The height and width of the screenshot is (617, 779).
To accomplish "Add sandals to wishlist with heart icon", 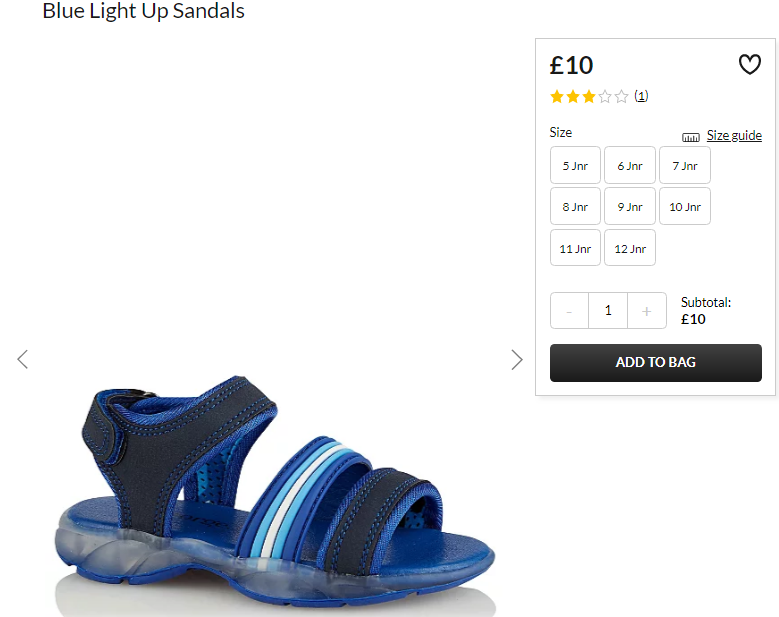I will pos(749,65).
